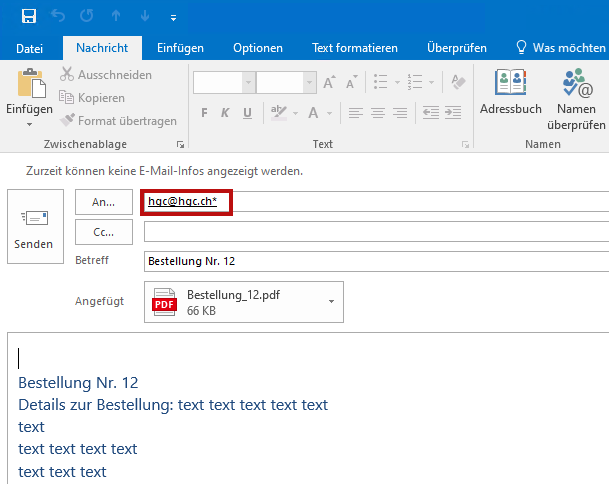This screenshot has height=484, width=609.
Task: Click Ausschneiden scissors command
Action: [106, 74]
